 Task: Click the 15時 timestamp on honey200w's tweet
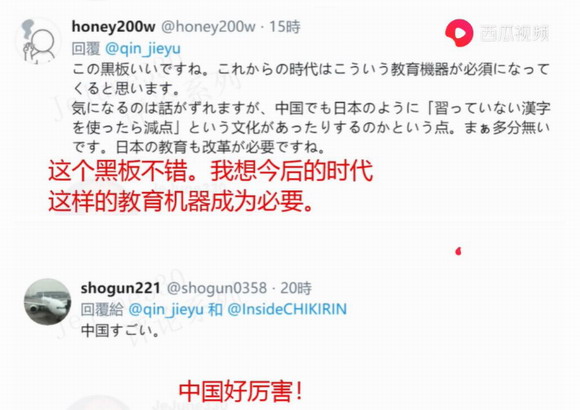pyautogui.click(x=284, y=27)
